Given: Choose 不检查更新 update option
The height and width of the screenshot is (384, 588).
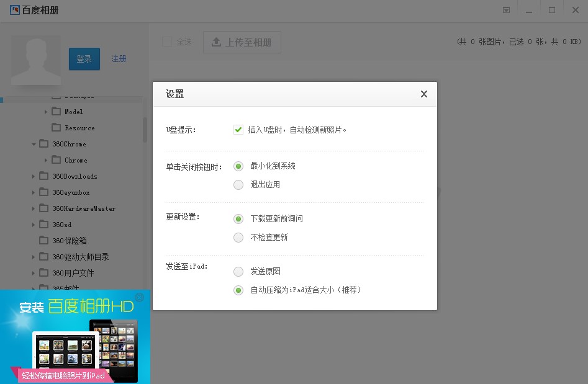Looking at the screenshot, I should [238, 238].
